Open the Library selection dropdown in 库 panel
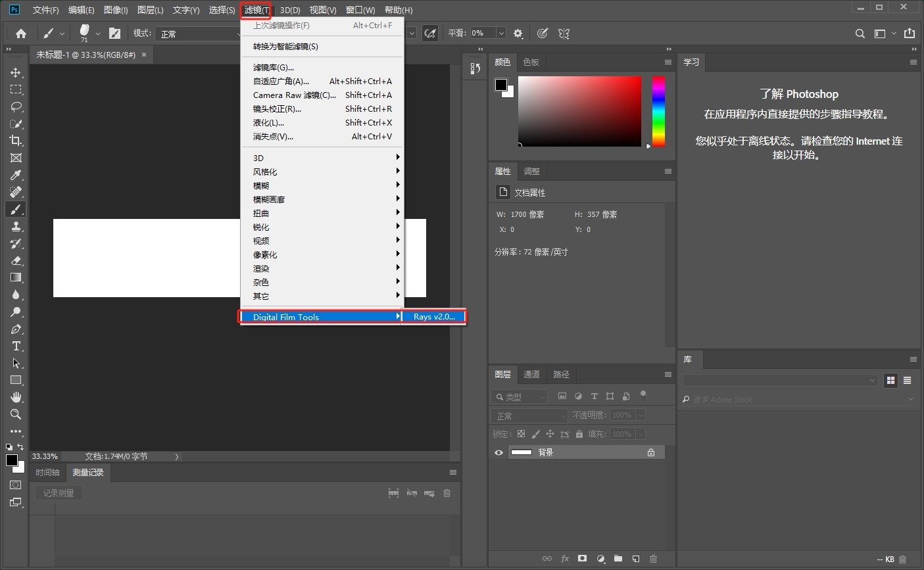Viewport: 924px width, 570px height. [x=780, y=380]
